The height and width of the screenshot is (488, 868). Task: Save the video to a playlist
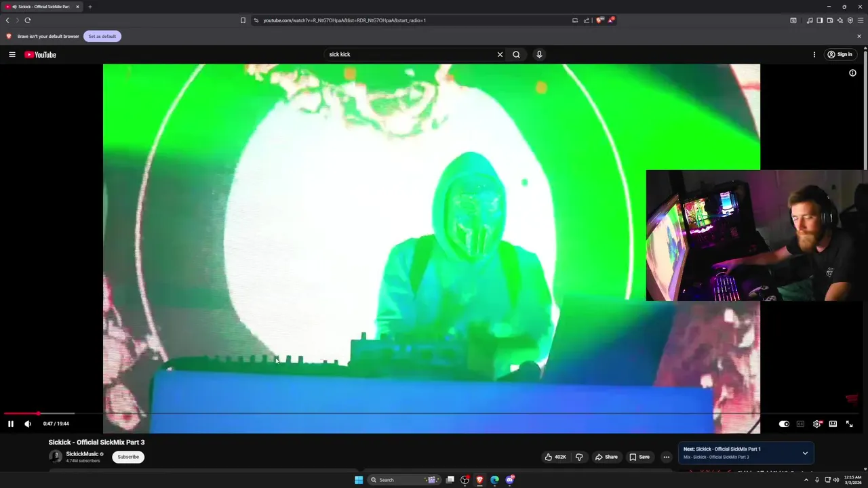tap(639, 457)
